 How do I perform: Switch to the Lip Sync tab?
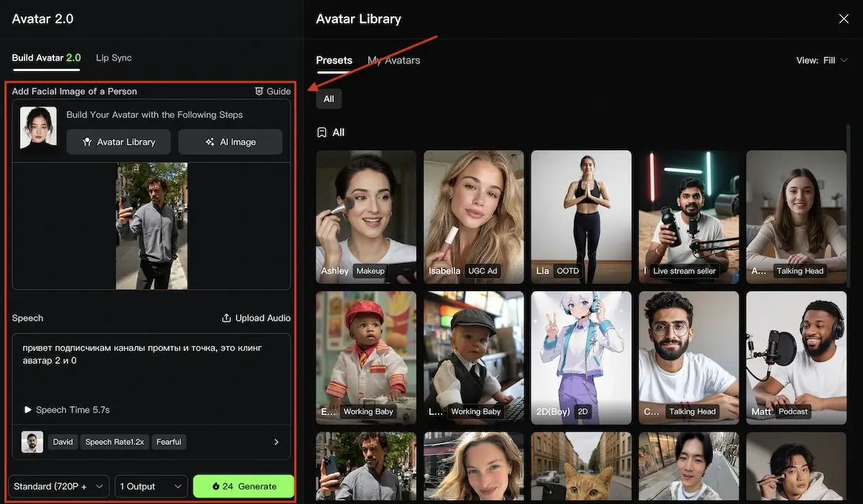pyautogui.click(x=114, y=58)
